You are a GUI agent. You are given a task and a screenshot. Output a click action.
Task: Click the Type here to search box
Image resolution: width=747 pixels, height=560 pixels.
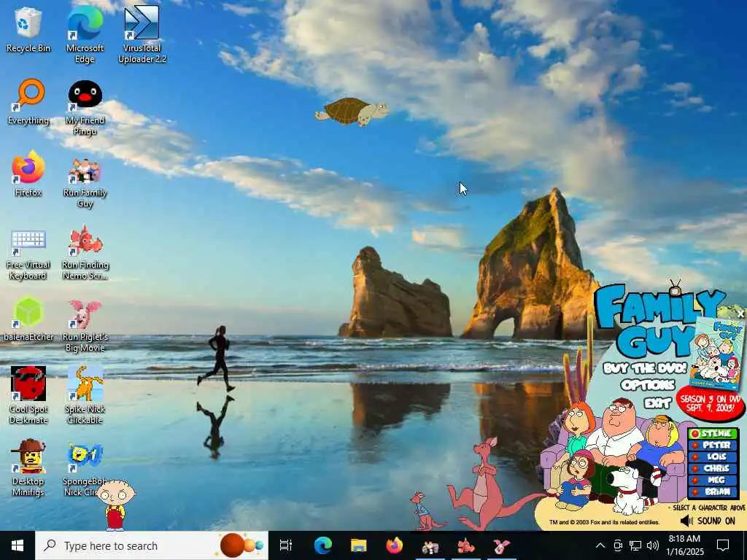[152, 545]
